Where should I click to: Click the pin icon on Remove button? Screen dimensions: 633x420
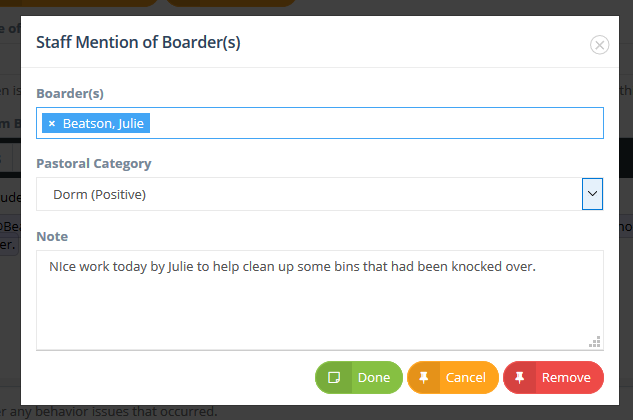click(x=520, y=377)
